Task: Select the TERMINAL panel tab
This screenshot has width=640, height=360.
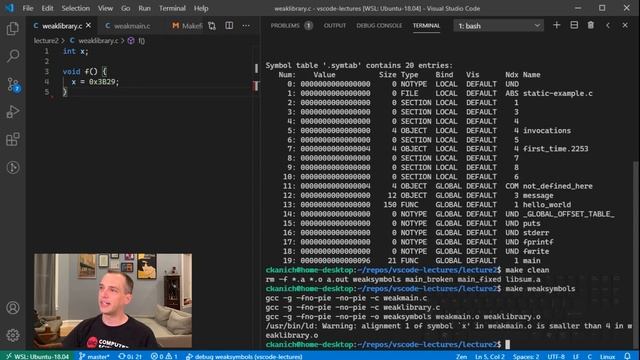Action: 426,25
